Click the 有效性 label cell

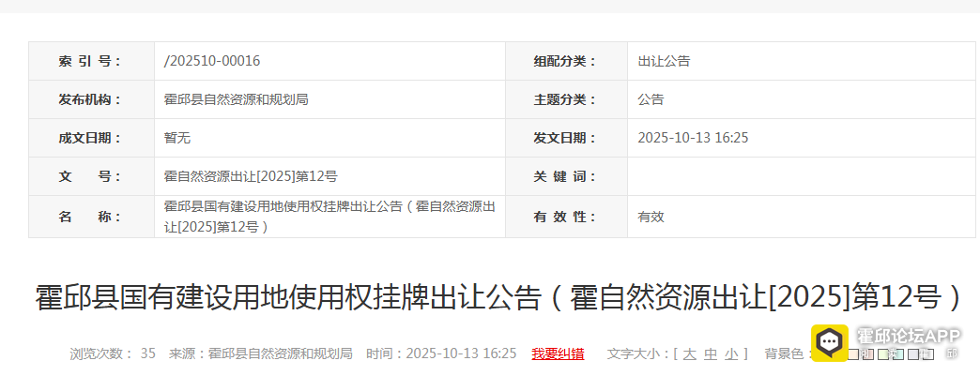point(566,217)
